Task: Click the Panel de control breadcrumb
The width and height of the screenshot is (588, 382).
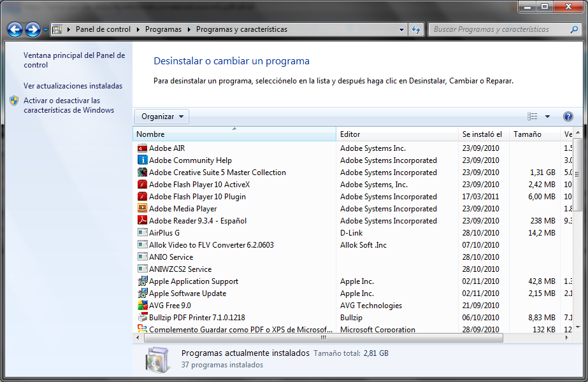Action: coord(103,29)
